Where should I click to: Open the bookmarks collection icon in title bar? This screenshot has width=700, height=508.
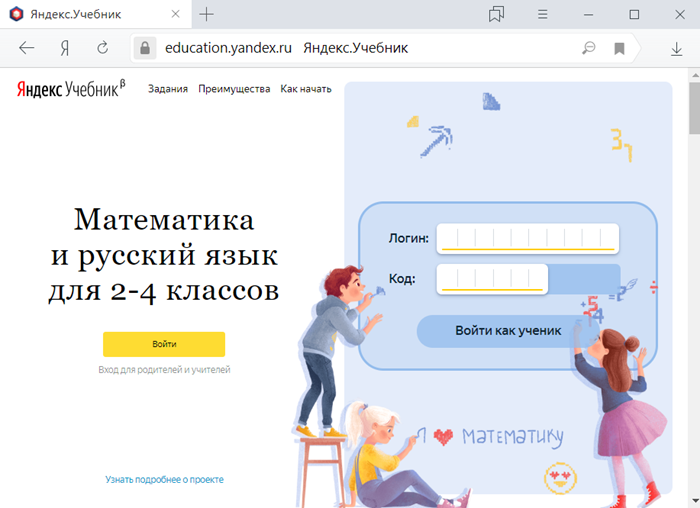496,14
